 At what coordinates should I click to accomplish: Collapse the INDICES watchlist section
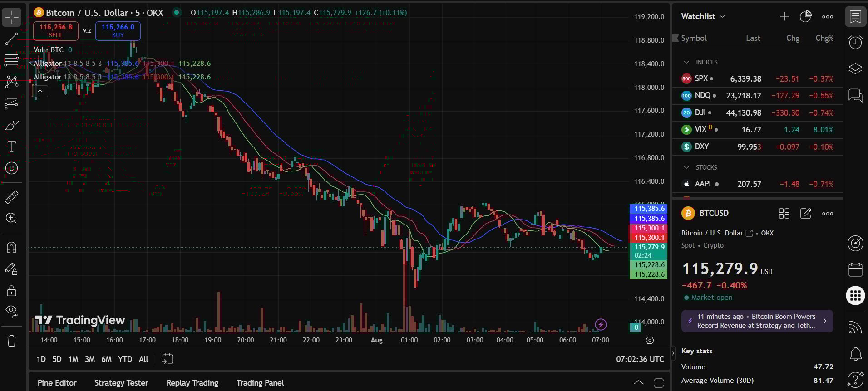click(686, 62)
